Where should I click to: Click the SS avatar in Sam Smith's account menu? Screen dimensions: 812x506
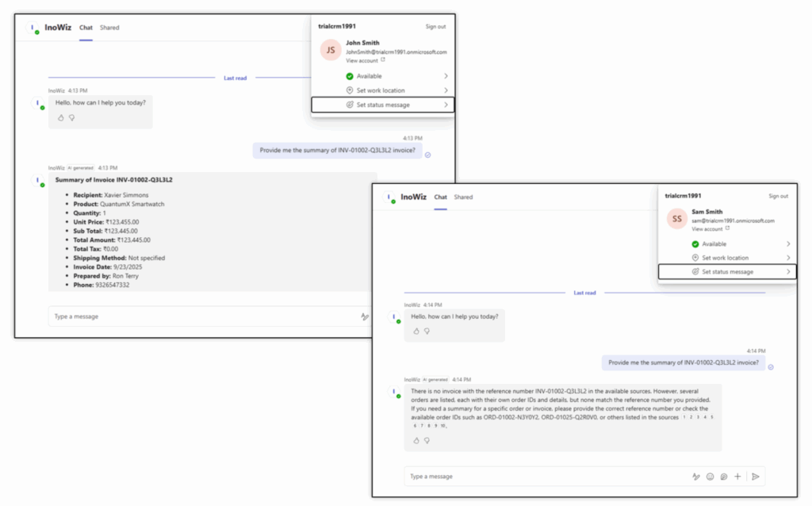tap(676, 218)
